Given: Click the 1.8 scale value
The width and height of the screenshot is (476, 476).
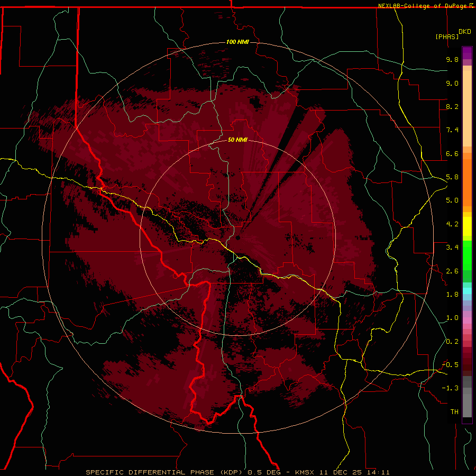Looking at the screenshot, I should pyautogui.click(x=452, y=295).
